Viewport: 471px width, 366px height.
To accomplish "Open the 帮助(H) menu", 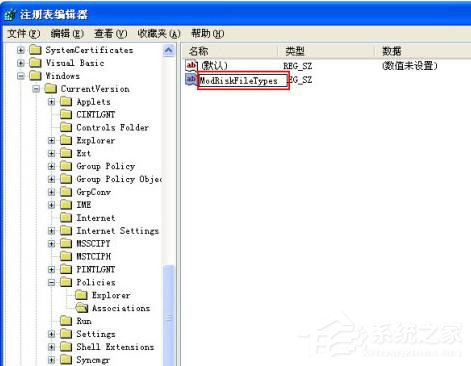I will (x=207, y=33).
